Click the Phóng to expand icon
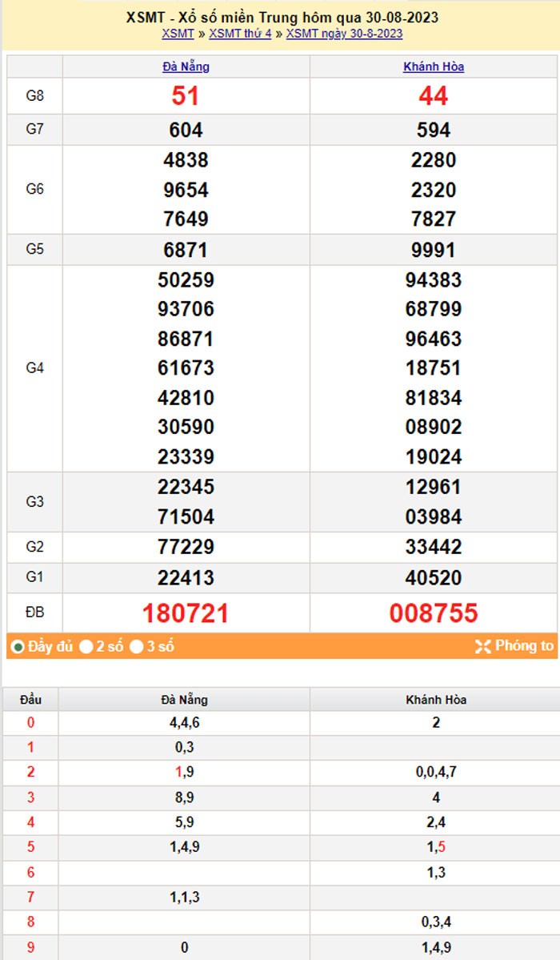 tap(482, 646)
